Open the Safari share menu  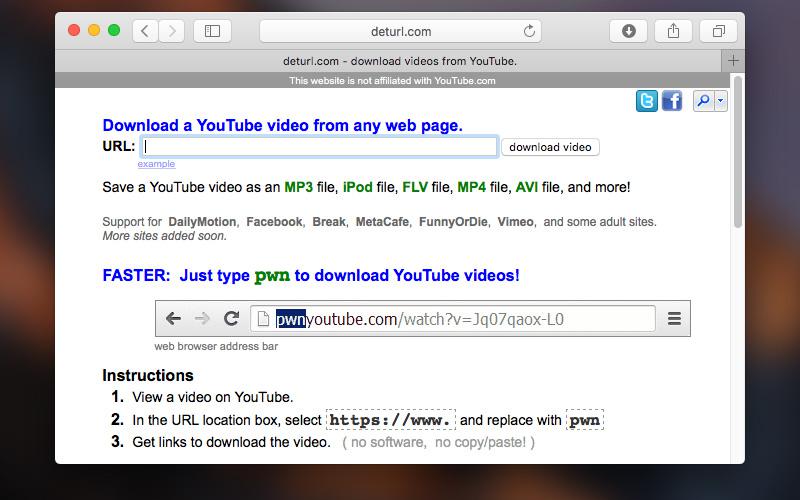point(673,31)
